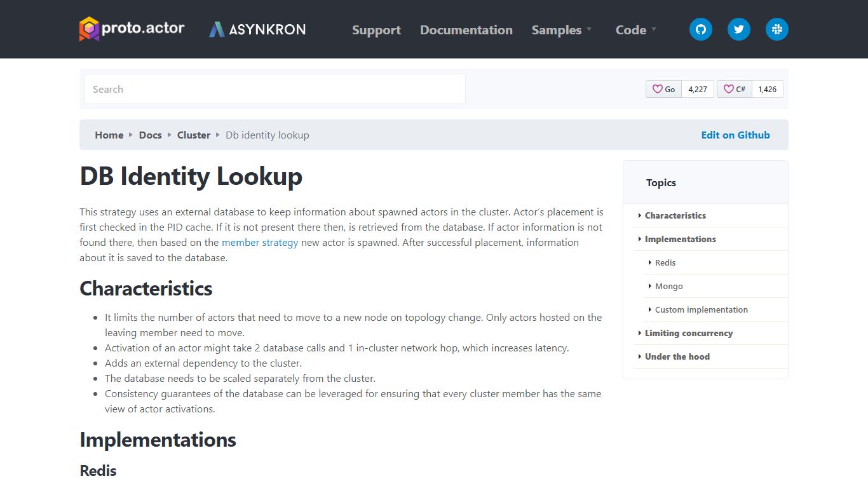The height and width of the screenshot is (488, 868).
Task: Open the Slack icon in header
Action: (776, 29)
